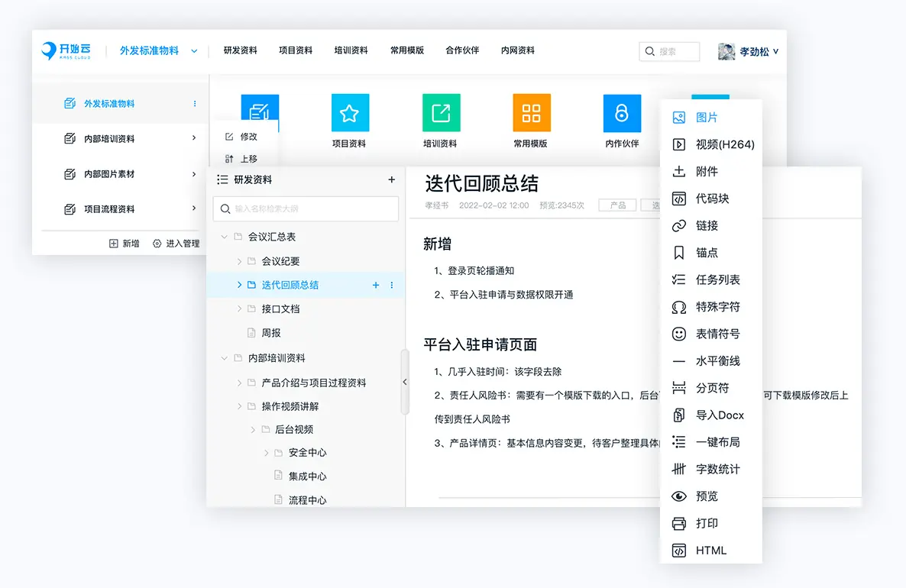This screenshot has width=906, height=588.
Task: Open user menu for 李劲松
Action: click(749, 52)
